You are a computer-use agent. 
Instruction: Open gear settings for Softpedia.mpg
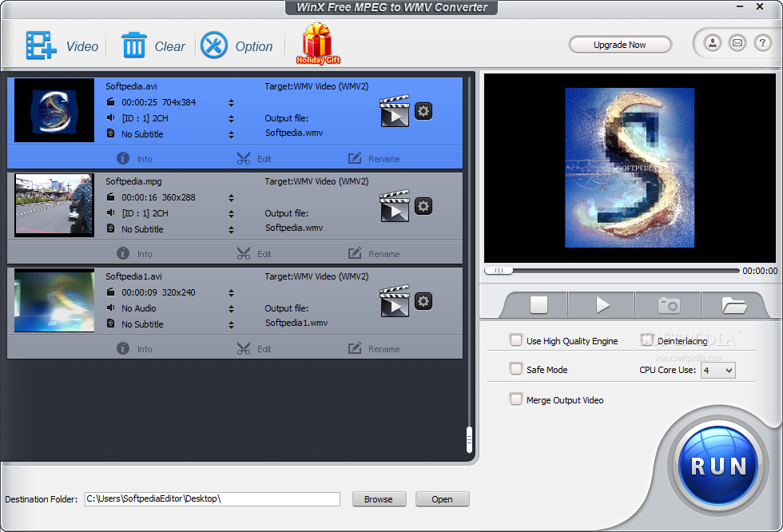(423, 205)
